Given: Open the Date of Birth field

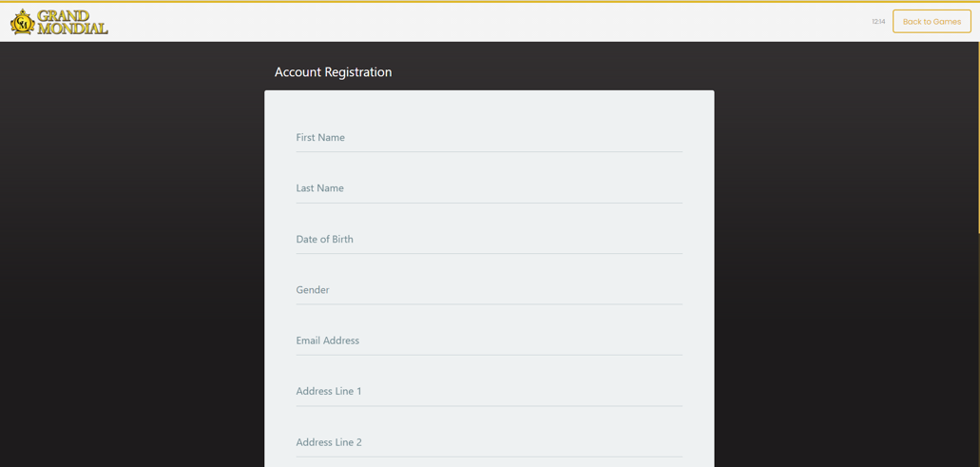Looking at the screenshot, I should click(x=489, y=239).
